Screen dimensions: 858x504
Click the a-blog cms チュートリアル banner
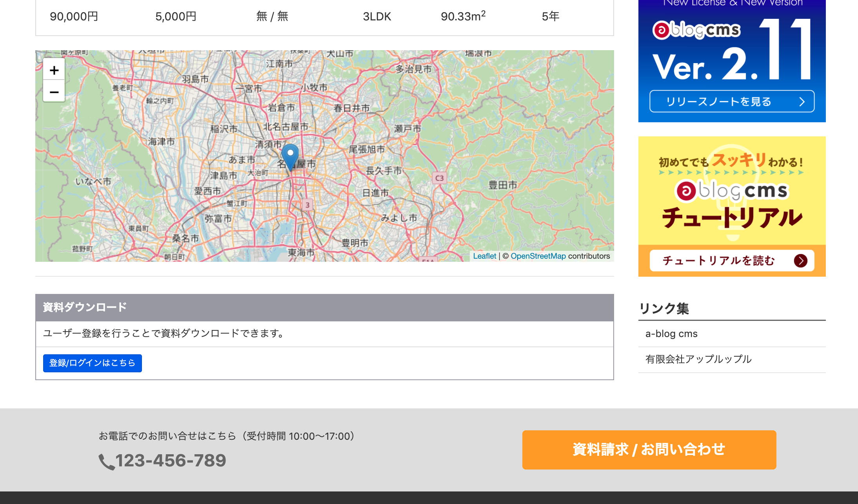click(732, 206)
